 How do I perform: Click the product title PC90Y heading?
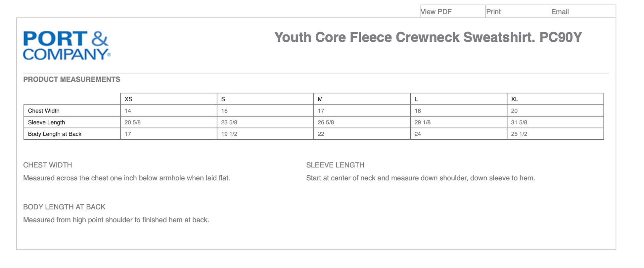(x=428, y=37)
